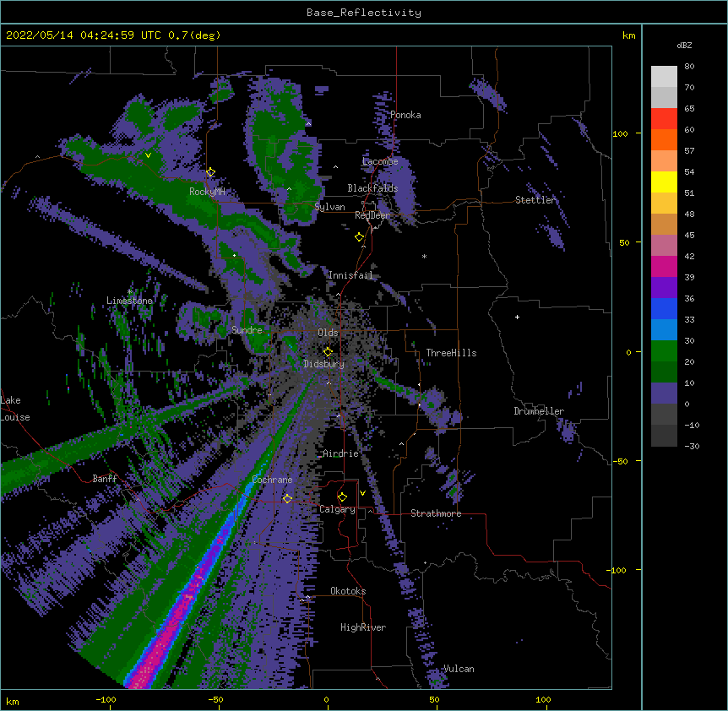Click the Blackfalds city label
The height and width of the screenshot is (711, 728).
(x=372, y=188)
